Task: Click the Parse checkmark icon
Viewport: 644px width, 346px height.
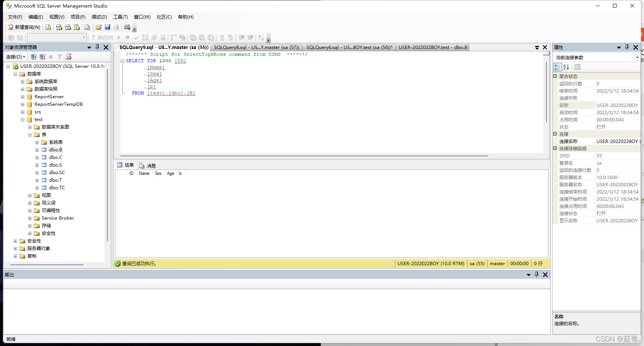Action: [x=136, y=38]
